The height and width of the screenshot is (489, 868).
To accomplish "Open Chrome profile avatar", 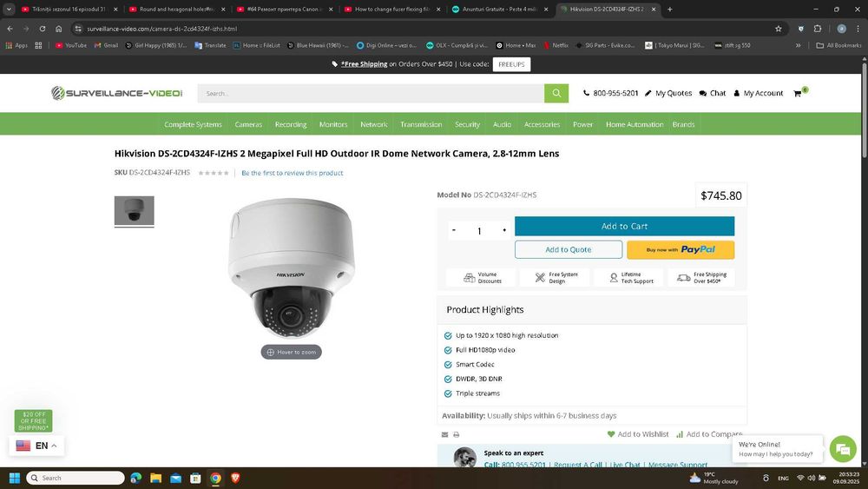I will coord(841,29).
